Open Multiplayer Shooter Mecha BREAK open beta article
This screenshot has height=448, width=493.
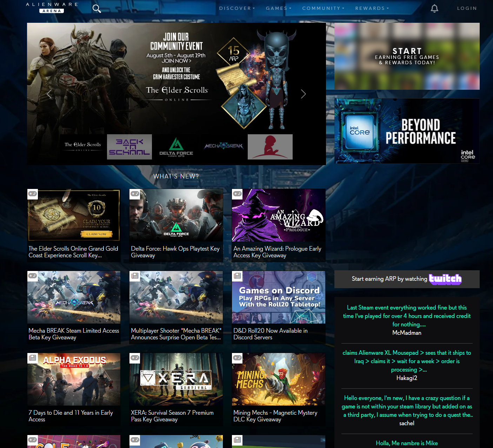point(176,334)
